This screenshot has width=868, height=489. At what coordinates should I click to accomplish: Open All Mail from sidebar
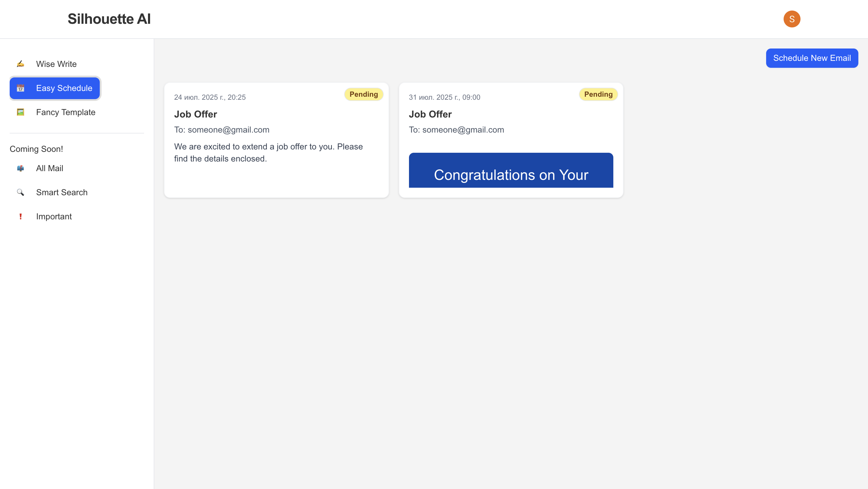tap(49, 168)
